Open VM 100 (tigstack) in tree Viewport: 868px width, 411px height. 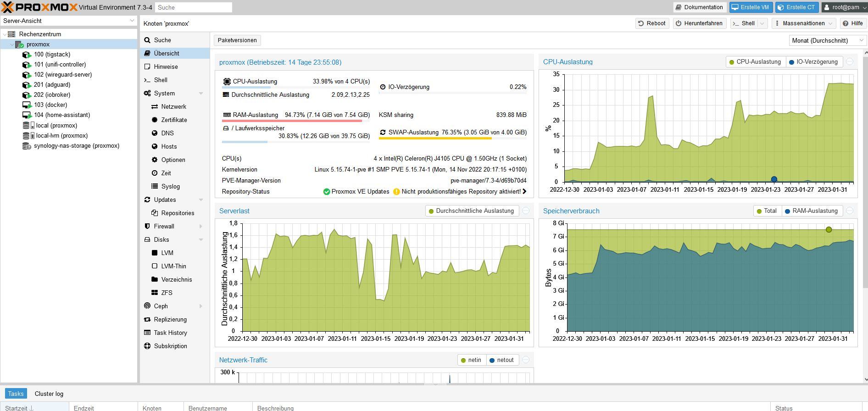pos(52,55)
